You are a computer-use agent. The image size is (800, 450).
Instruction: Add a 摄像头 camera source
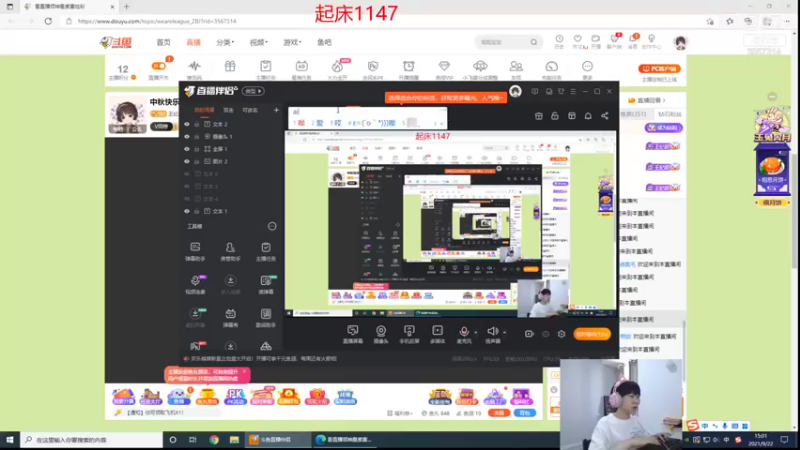[x=381, y=334]
